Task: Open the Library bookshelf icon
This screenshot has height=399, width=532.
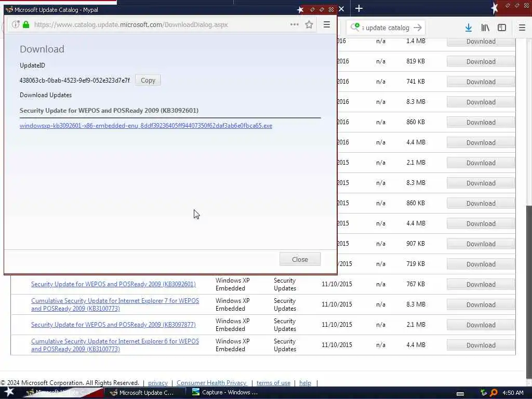Action: 485,28
